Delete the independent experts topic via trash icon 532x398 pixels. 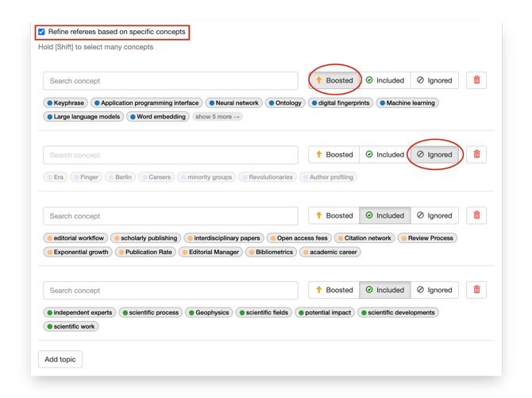(476, 290)
